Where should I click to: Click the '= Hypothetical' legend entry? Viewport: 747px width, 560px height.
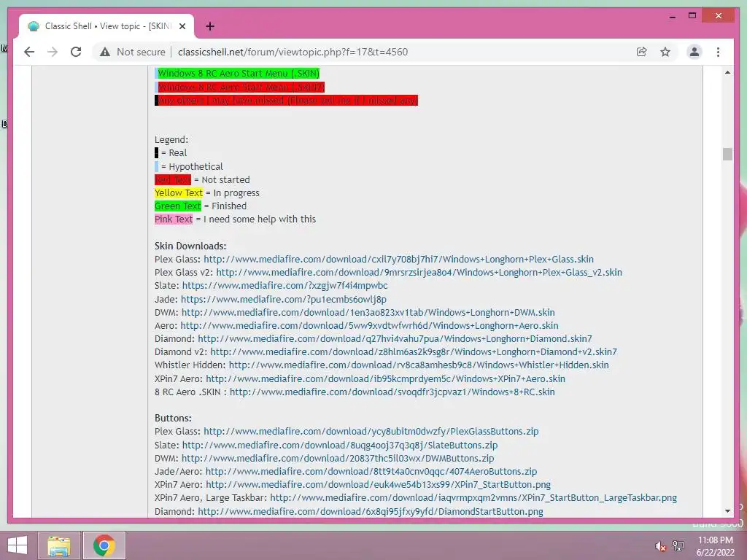click(x=192, y=167)
